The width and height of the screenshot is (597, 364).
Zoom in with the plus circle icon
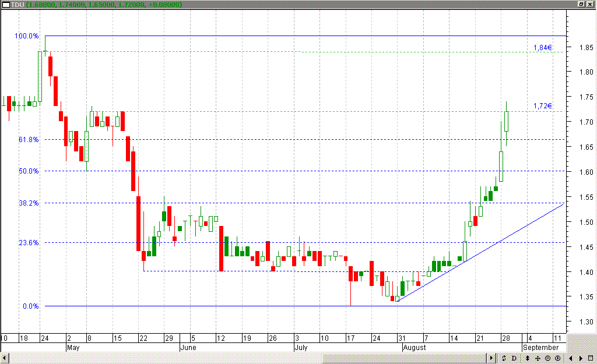(x=558, y=358)
